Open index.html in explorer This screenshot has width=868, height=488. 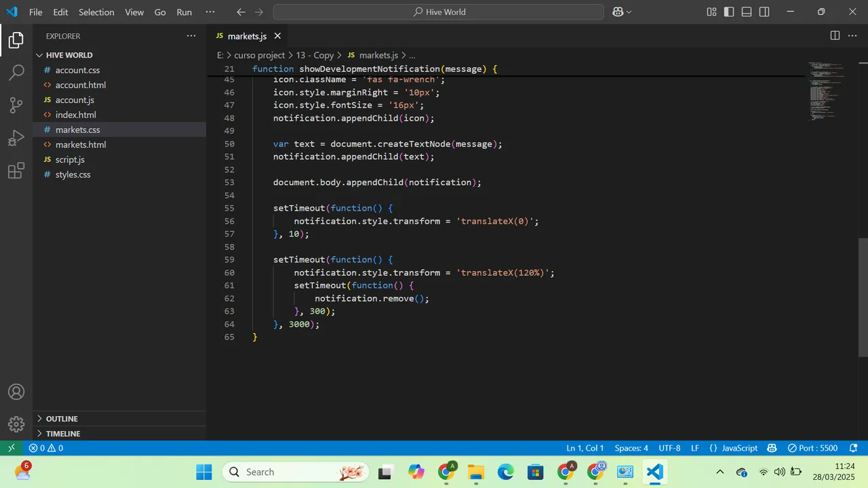(119, 115)
